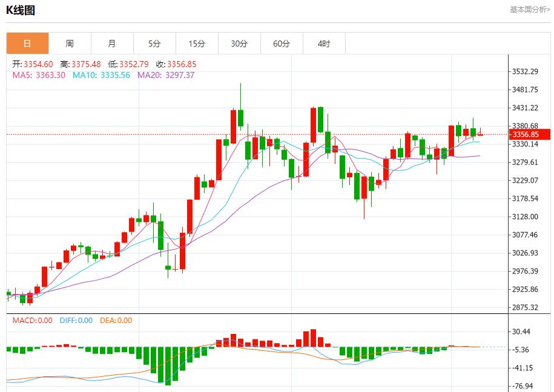The image size is (554, 392).
Task: Click the MA20 indicator label
Action: pos(166,76)
